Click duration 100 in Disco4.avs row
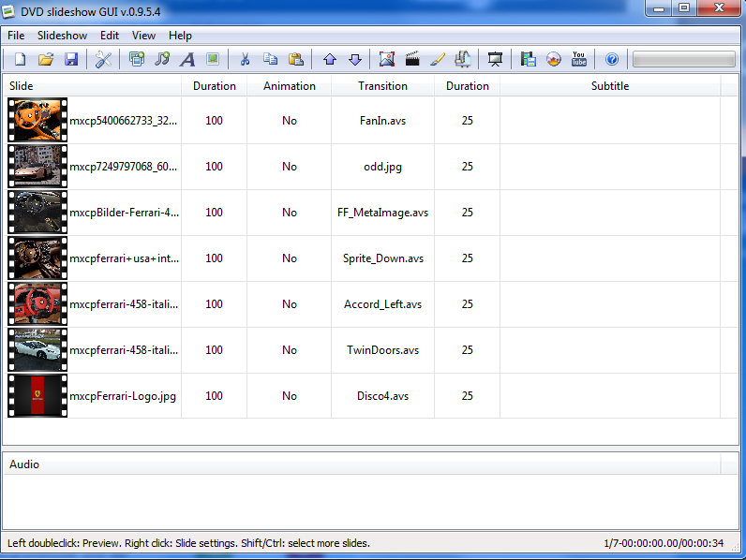 pyautogui.click(x=214, y=396)
